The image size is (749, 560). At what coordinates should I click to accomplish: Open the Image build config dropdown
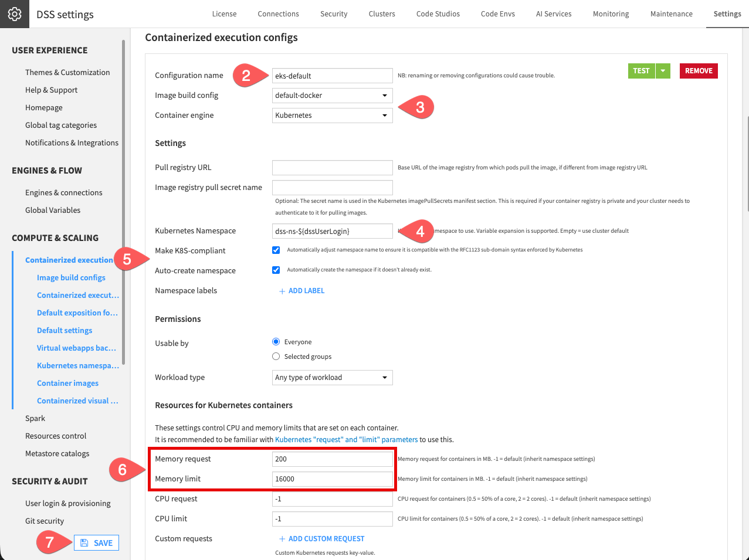coord(332,96)
